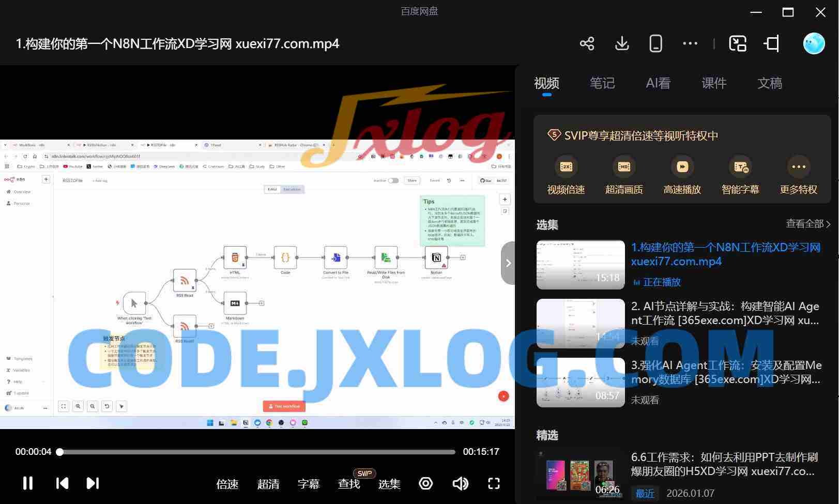Image resolution: width=839 pixels, height=504 pixels.
Task: Click the picture-in-picture mini window icon
Action: tap(738, 43)
